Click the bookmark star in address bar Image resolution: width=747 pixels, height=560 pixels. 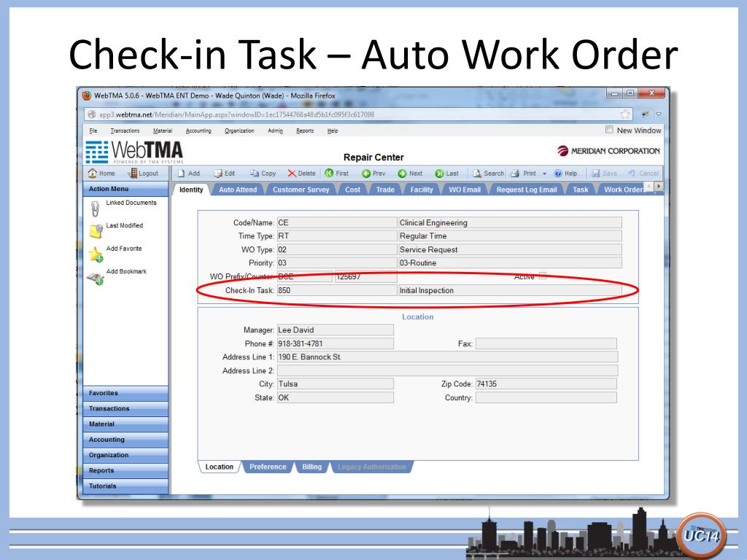624,114
